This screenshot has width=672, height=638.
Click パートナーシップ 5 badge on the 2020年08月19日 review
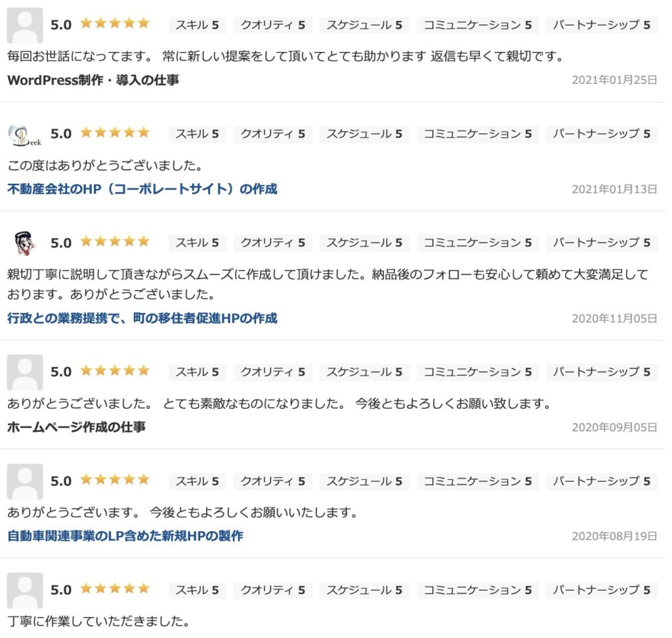(x=602, y=481)
